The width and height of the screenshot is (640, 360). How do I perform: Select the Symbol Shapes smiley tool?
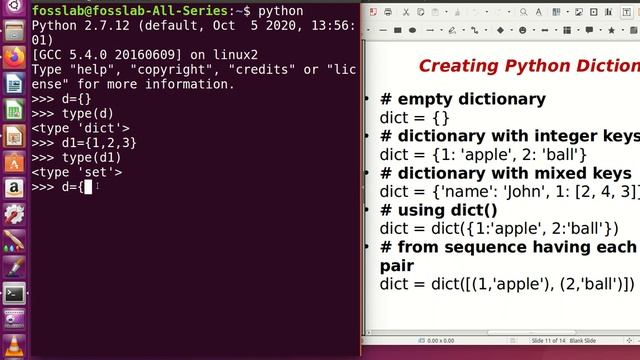click(522, 30)
